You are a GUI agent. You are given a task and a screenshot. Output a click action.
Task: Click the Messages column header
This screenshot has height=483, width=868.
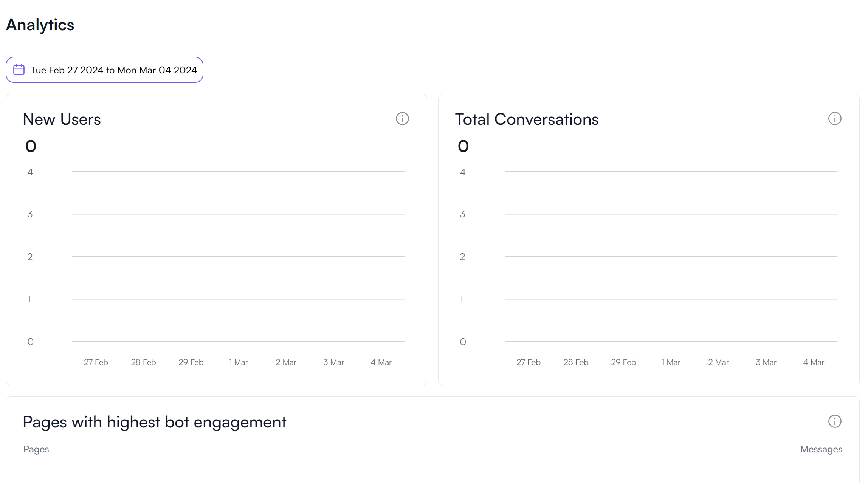821,449
